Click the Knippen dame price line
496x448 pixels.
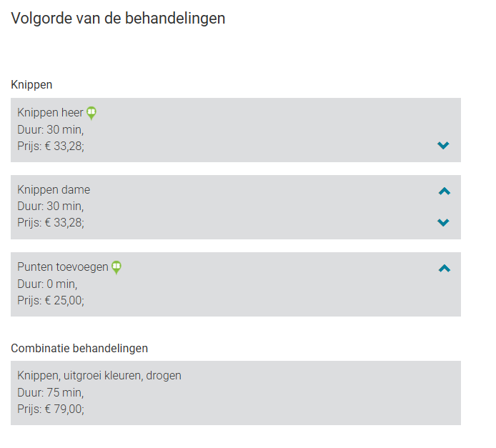(51, 223)
